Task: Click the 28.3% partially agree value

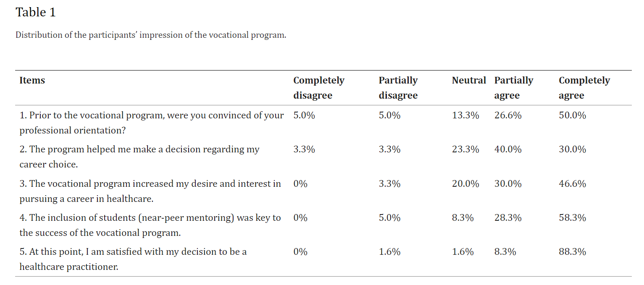Action: tap(508, 218)
